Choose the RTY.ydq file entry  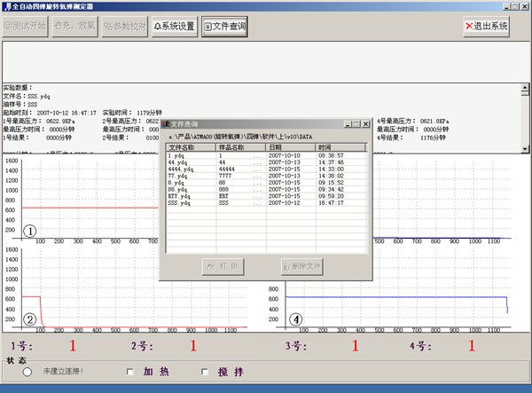click(179, 196)
